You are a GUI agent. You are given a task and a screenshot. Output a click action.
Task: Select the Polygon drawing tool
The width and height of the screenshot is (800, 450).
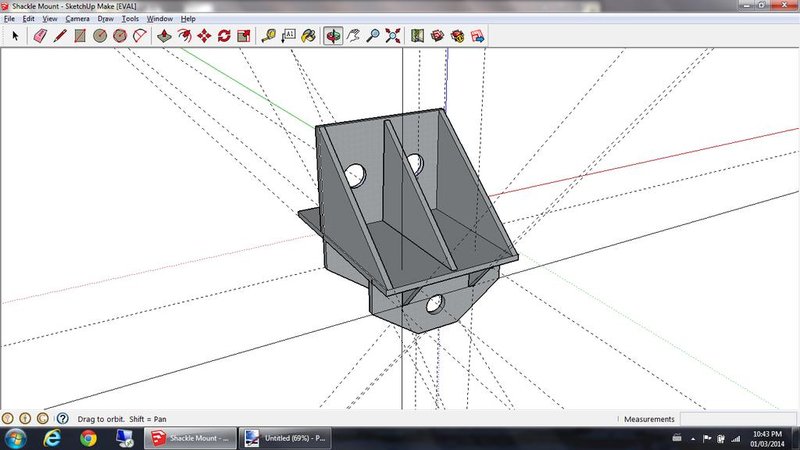(120, 36)
